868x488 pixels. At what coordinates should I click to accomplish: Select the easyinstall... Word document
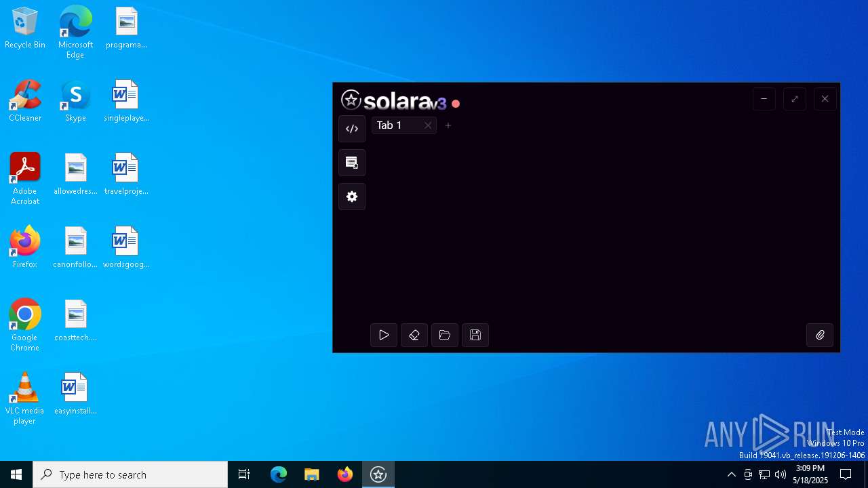coord(75,394)
